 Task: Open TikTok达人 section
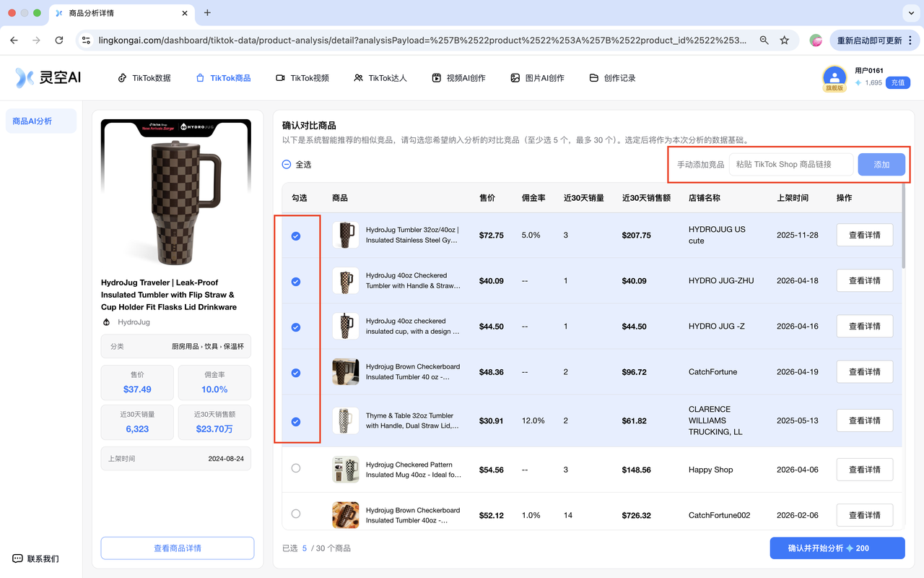(380, 78)
